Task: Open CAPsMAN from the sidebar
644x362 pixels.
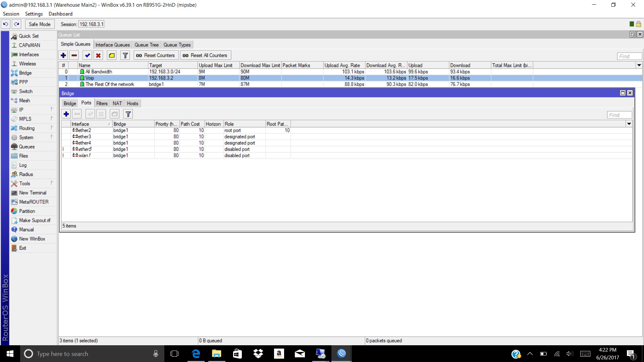Action: tap(33, 45)
